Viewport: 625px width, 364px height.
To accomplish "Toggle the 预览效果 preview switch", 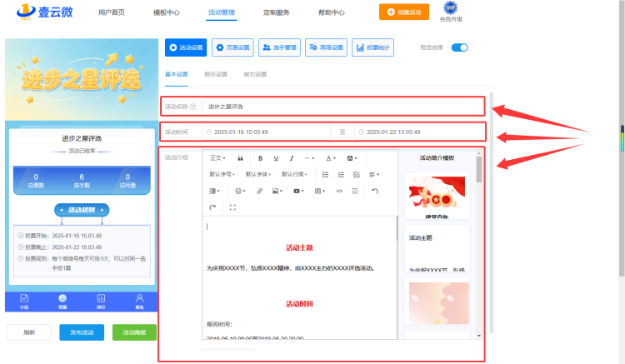I will [x=459, y=47].
